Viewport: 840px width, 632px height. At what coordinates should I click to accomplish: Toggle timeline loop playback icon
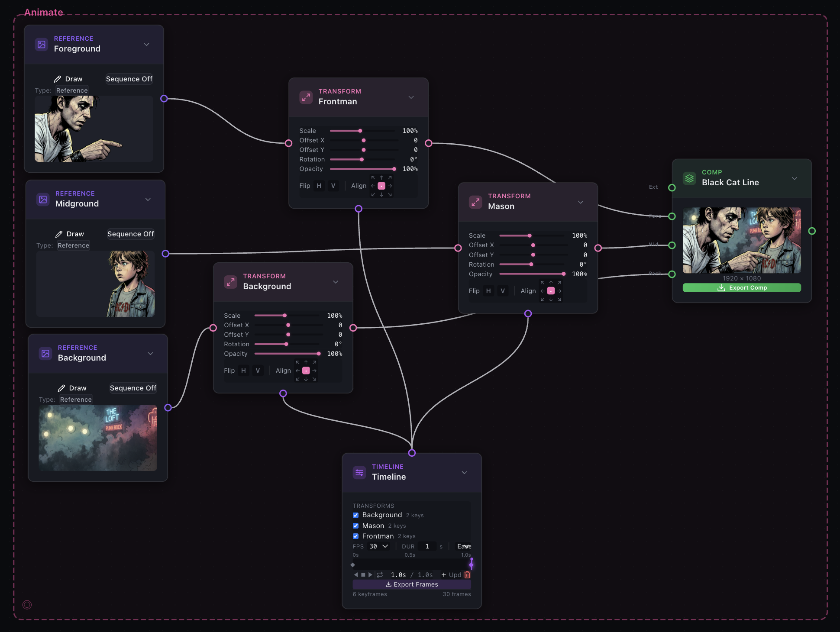[x=380, y=575]
